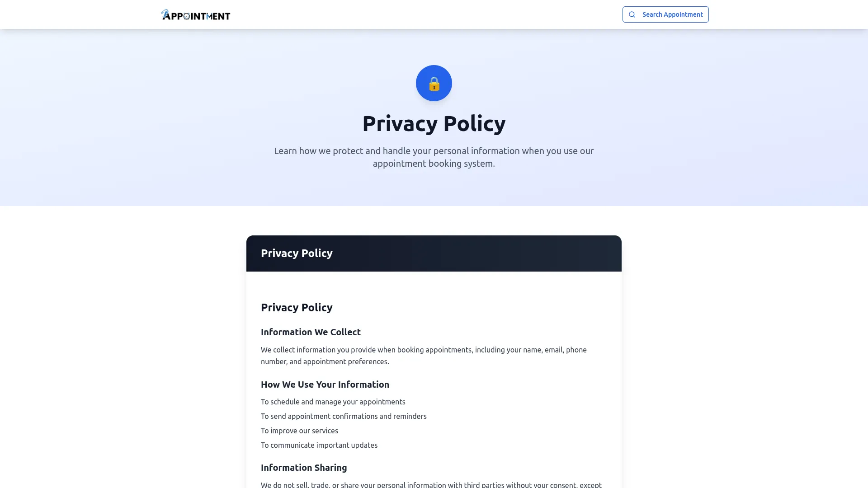This screenshot has width=868, height=488.
Task: Click the Information We Collect heading
Action: (311, 332)
